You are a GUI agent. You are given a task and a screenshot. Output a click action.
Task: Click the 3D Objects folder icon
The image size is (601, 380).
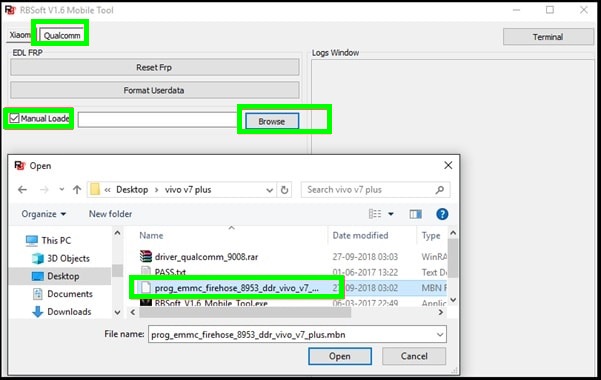(x=38, y=258)
